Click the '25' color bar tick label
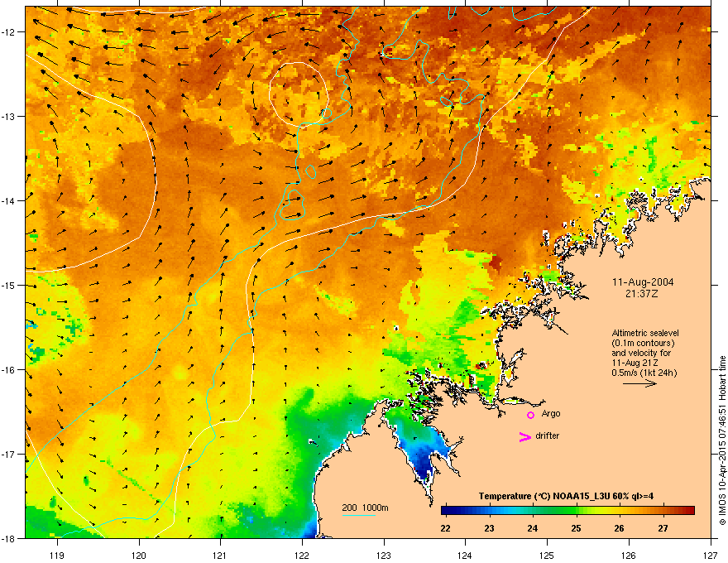Image resolution: width=728 pixels, height=563 pixels. click(576, 528)
